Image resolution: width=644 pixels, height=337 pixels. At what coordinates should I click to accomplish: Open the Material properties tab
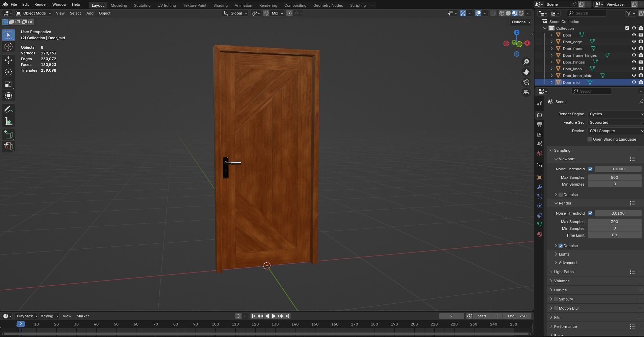[540, 234]
